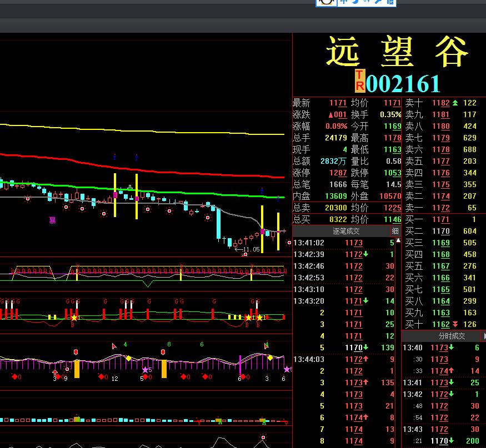Image resolution: width=486 pixels, height=448 pixels.
Task: Click the 涨幅 value 0.09%
Action: pos(336,126)
